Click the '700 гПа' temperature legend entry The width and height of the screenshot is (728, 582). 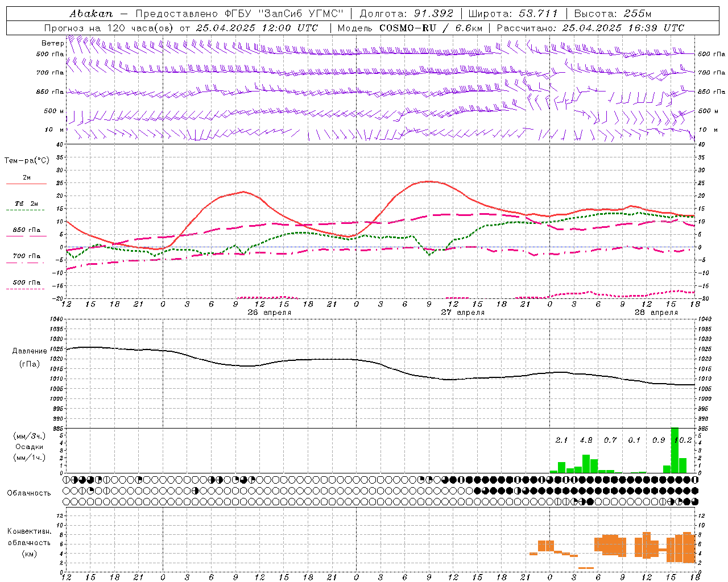26,256
